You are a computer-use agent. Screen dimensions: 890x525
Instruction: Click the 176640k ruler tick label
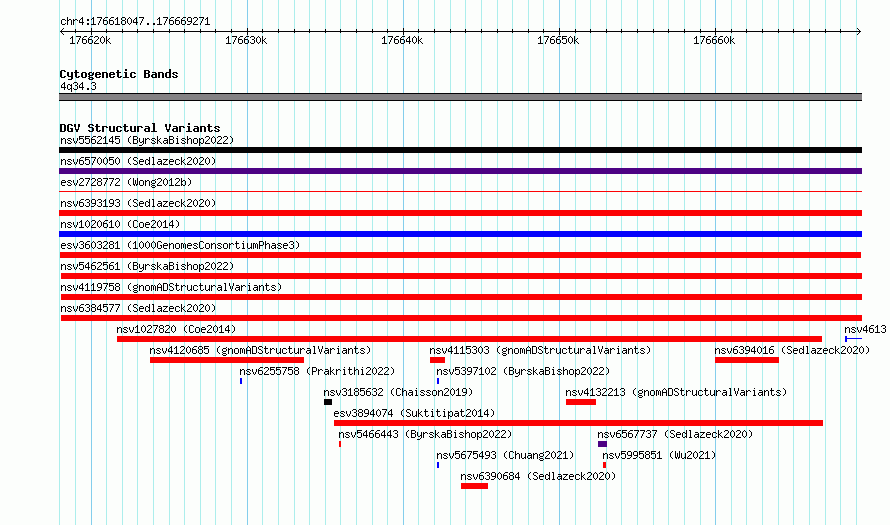tap(402, 41)
